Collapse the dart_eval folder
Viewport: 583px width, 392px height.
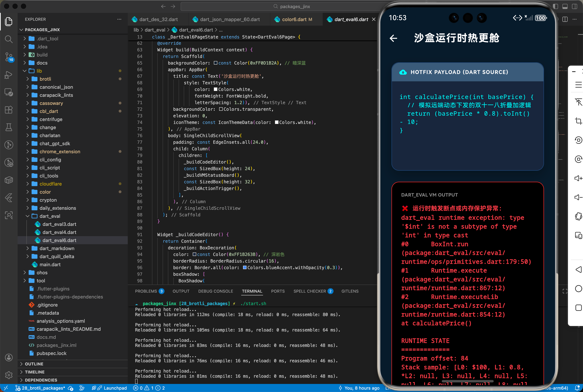coord(50,216)
